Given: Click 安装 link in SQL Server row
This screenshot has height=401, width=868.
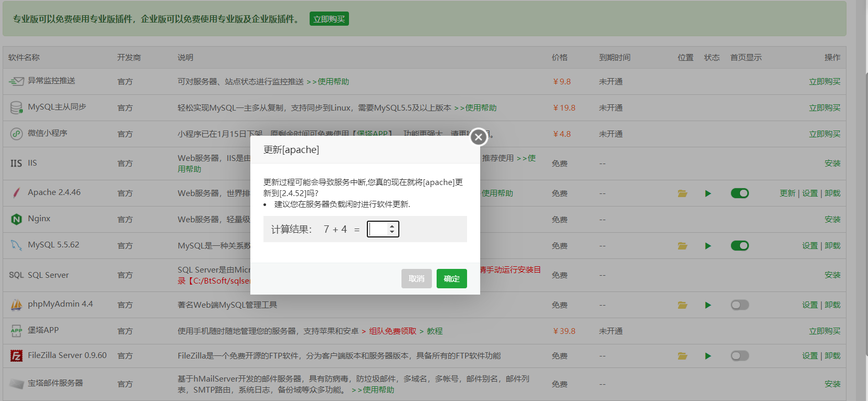Looking at the screenshot, I should pyautogui.click(x=832, y=275).
